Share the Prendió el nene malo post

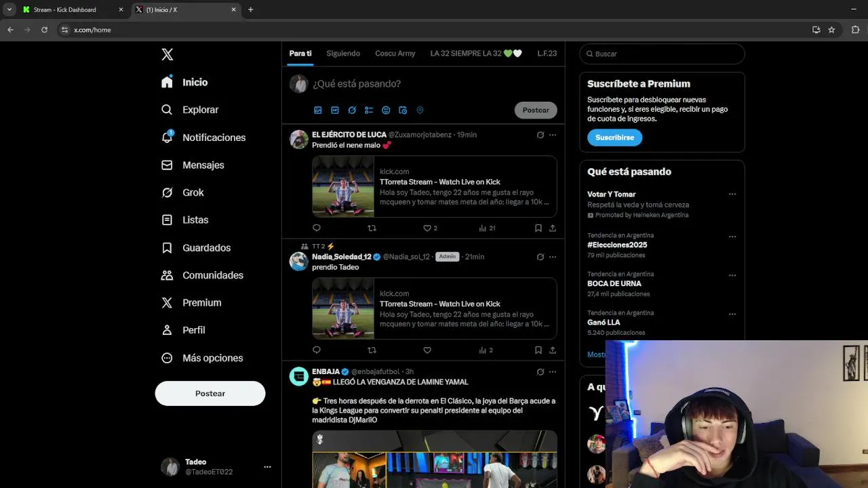pyautogui.click(x=553, y=228)
